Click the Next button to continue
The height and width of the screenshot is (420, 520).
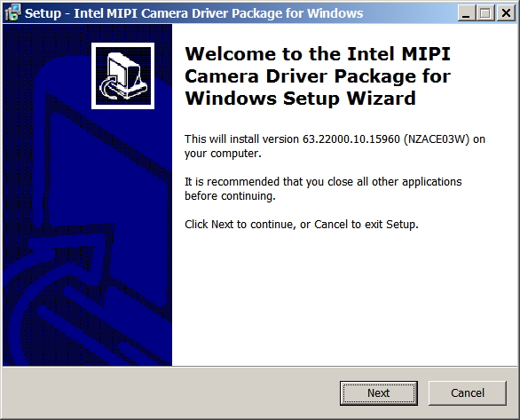[x=378, y=393]
